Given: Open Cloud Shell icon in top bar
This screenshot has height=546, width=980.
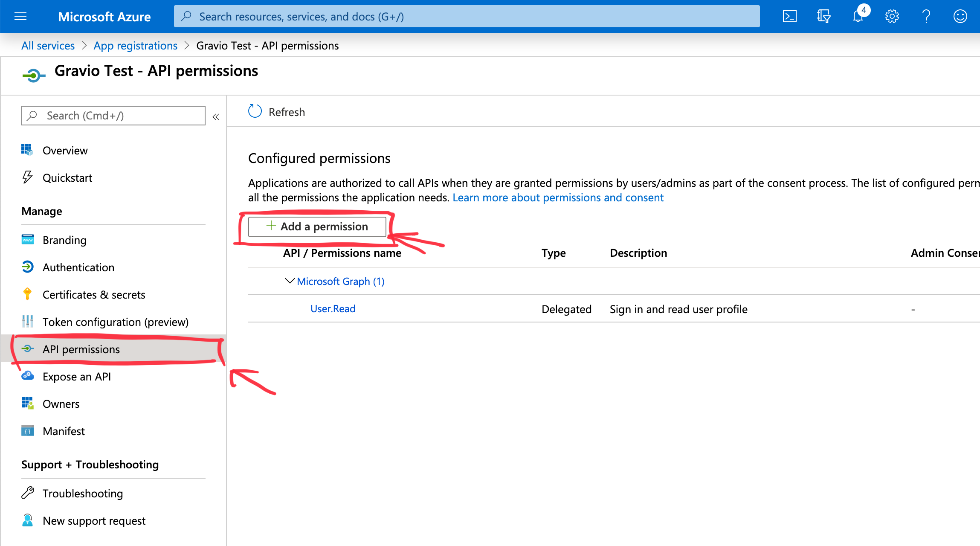Looking at the screenshot, I should [x=789, y=17].
